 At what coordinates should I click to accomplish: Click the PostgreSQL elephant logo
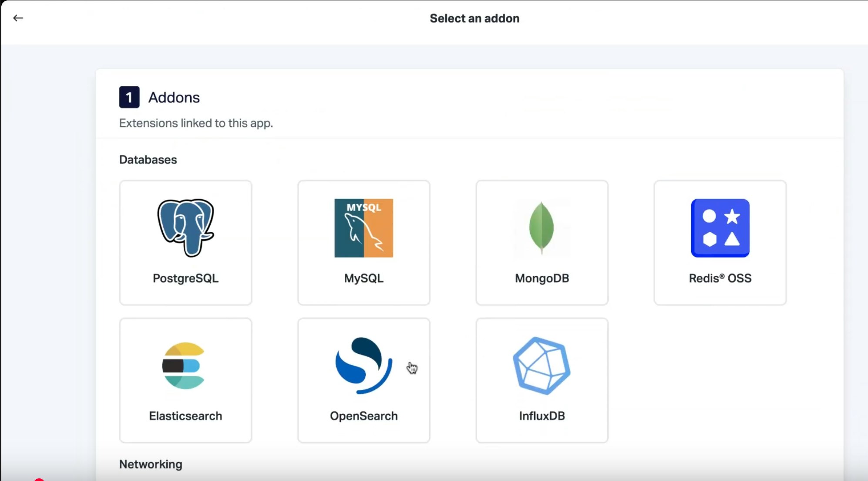tap(185, 227)
